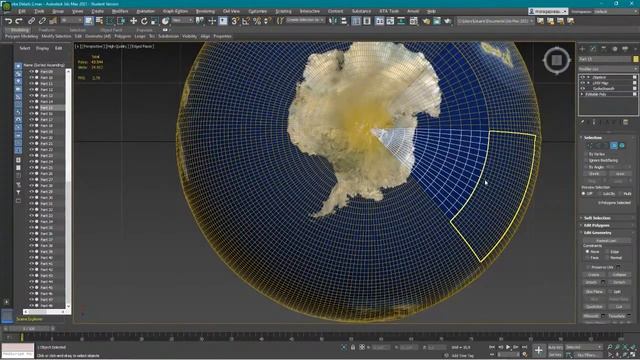Enable the By Angle checkbox
The image size is (640, 360).
point(586,167)
